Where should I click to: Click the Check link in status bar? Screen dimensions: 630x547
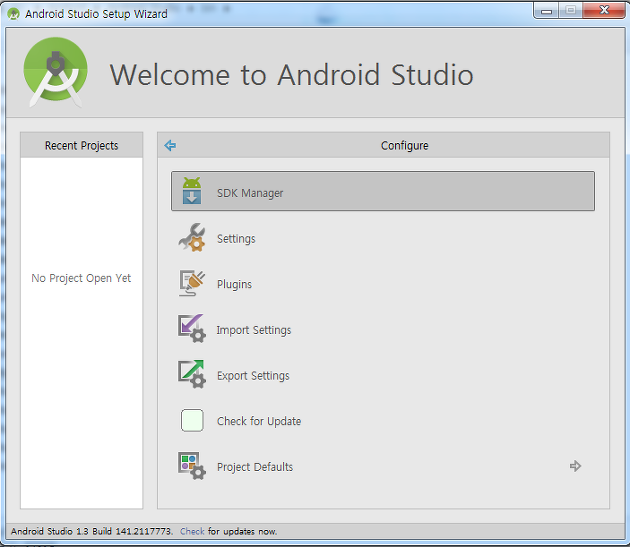pyautogui.click(x=192, y=531)
